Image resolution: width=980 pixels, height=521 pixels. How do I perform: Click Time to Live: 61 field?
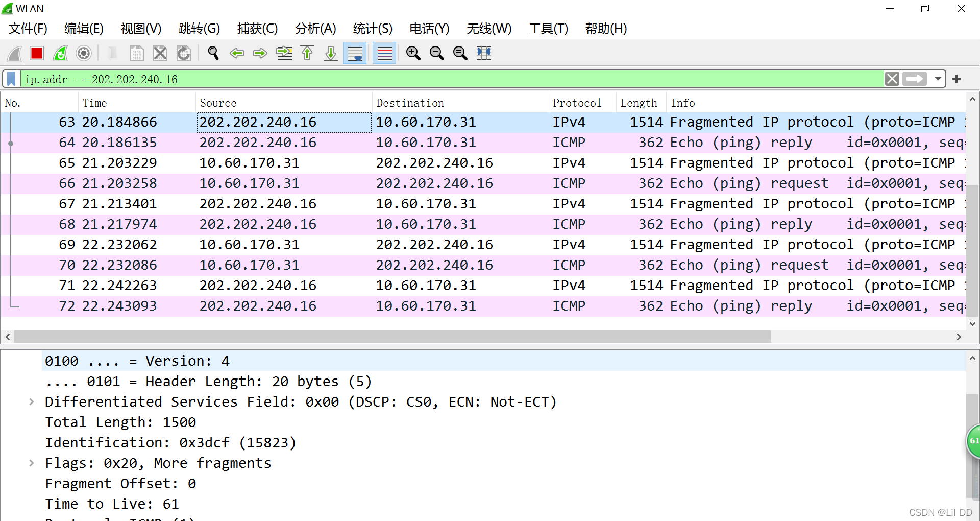pos(112,504)
